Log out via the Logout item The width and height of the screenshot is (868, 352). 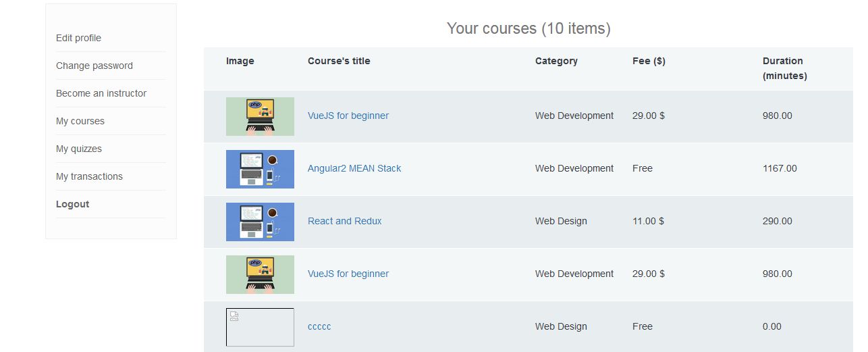click(x=73, y=204)
